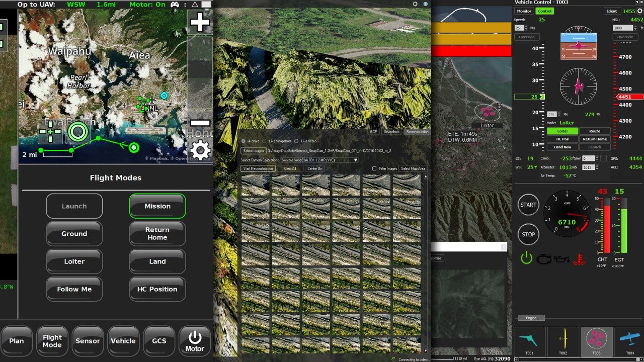This screenshot has width=644, height=362.
Task: Select the T001 aircraft icon
Action: (529, 341)
